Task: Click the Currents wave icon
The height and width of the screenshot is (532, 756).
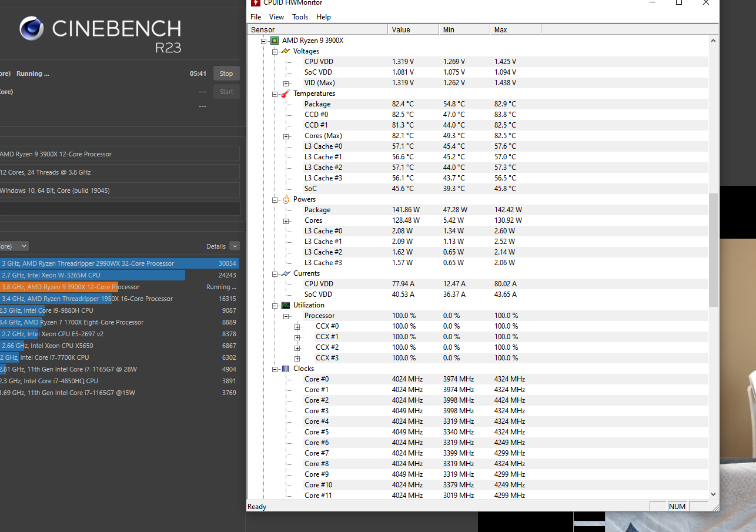Action: click(x=285, y=273)
